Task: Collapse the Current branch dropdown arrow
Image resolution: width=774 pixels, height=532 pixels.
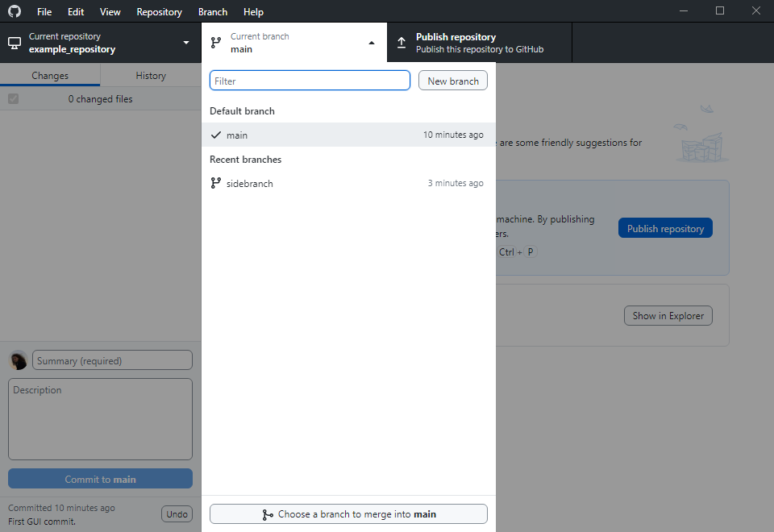Action: tap(372, 43)
